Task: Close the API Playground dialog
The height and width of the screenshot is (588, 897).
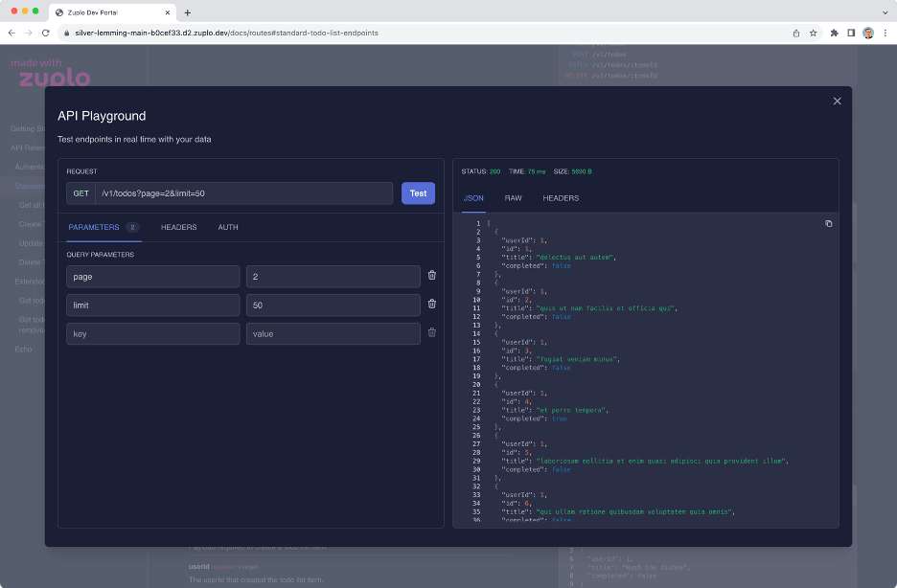Action: [837, 102]
